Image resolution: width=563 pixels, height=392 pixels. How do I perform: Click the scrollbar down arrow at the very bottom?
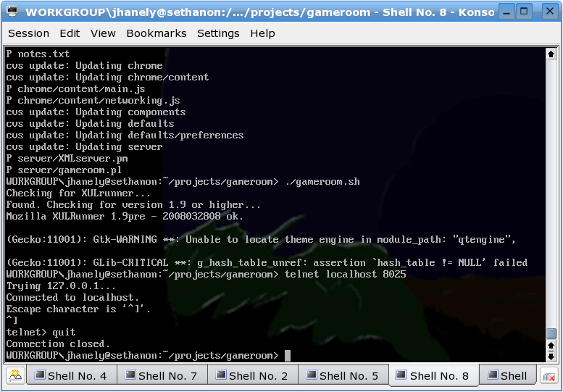[x=551, y=356]
